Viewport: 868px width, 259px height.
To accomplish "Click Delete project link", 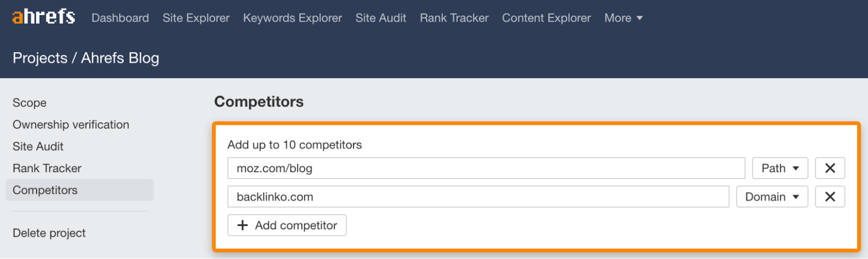I will [49, 233].
